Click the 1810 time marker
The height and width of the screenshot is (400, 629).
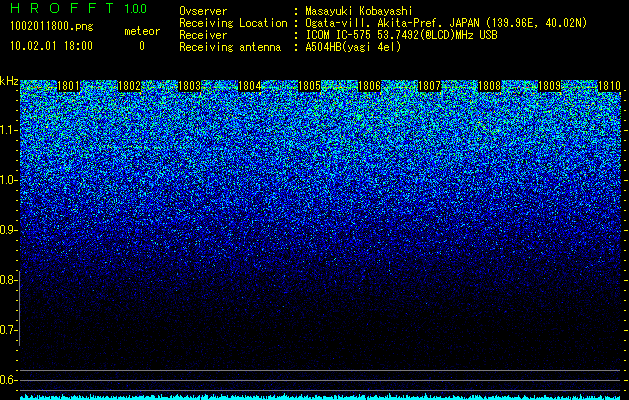[x=609, y=86]
